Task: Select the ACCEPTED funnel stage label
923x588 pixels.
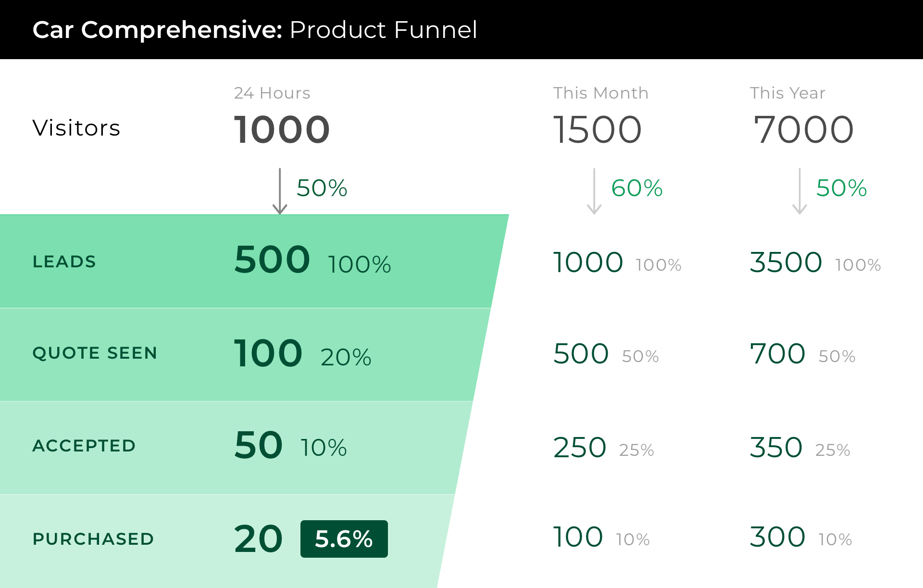Action: (84, 446)
